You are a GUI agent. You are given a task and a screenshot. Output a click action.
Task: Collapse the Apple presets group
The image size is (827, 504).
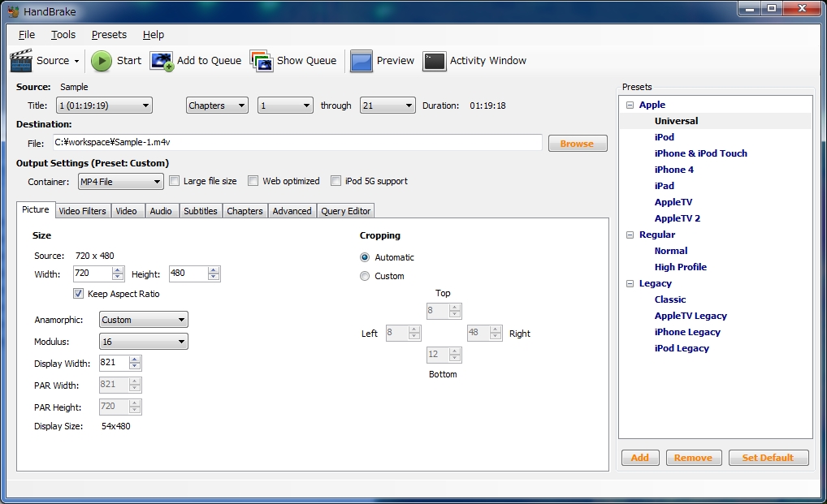point(630,105)
